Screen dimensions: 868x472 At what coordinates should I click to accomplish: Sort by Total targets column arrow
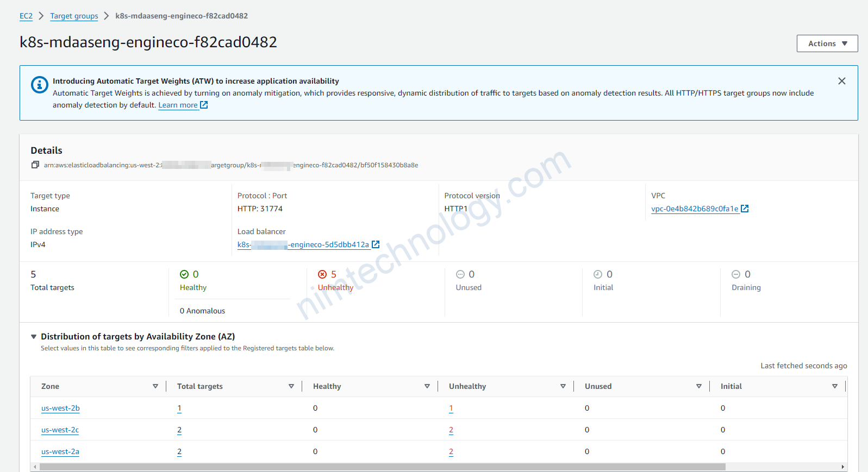[291, 386]
